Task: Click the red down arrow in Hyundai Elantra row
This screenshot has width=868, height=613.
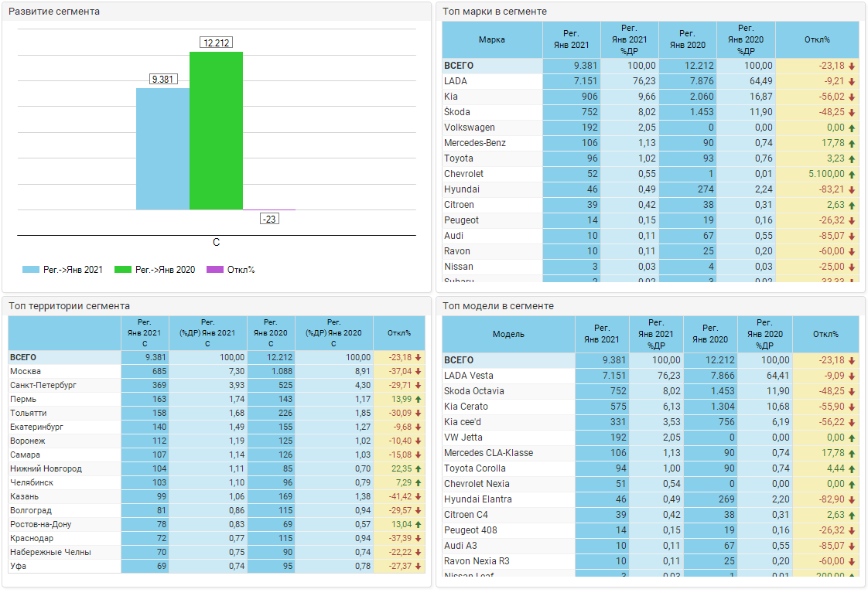Action: [x=852, y=500]
